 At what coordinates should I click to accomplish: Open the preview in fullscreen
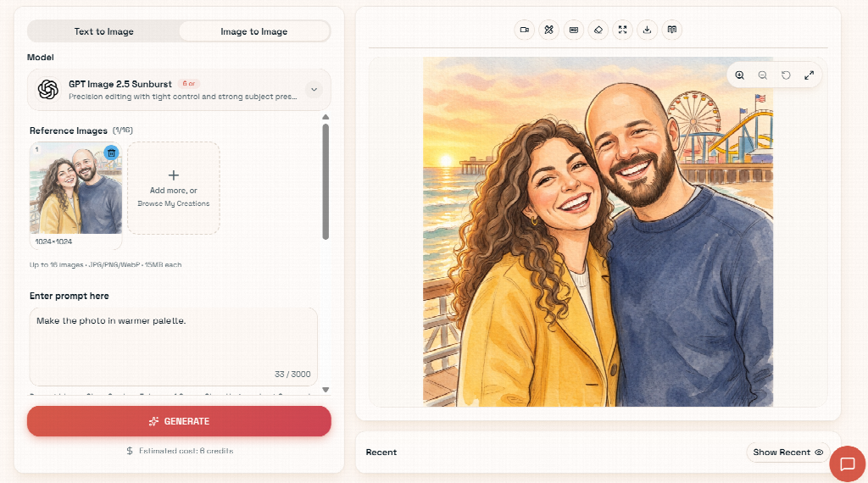[x=810, y=75]
